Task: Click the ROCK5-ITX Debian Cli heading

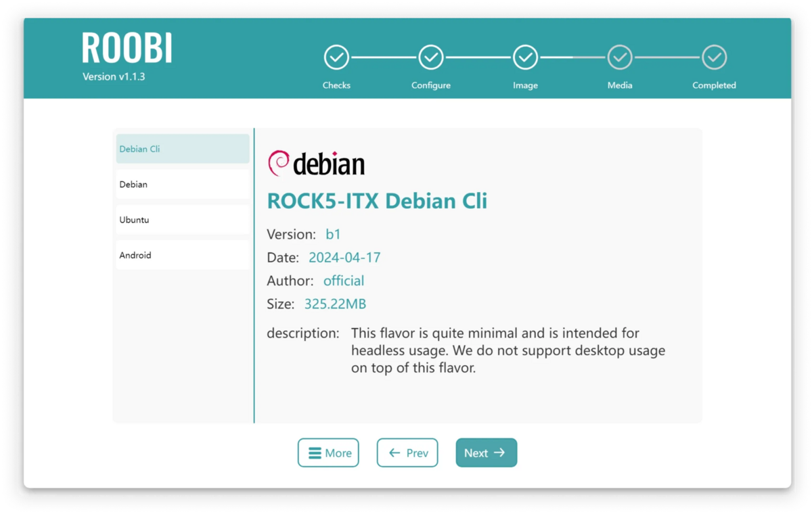Action: point(377,201)
